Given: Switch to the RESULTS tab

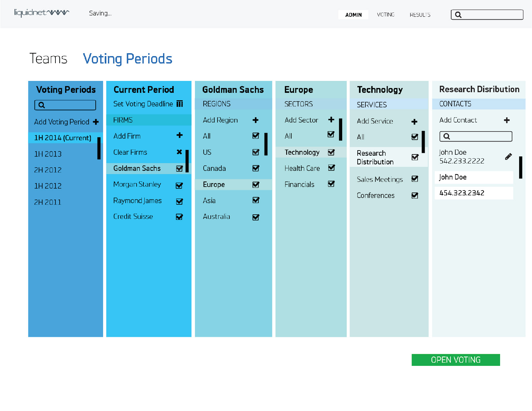Looking at the screenshot, I should pos(420,15).
